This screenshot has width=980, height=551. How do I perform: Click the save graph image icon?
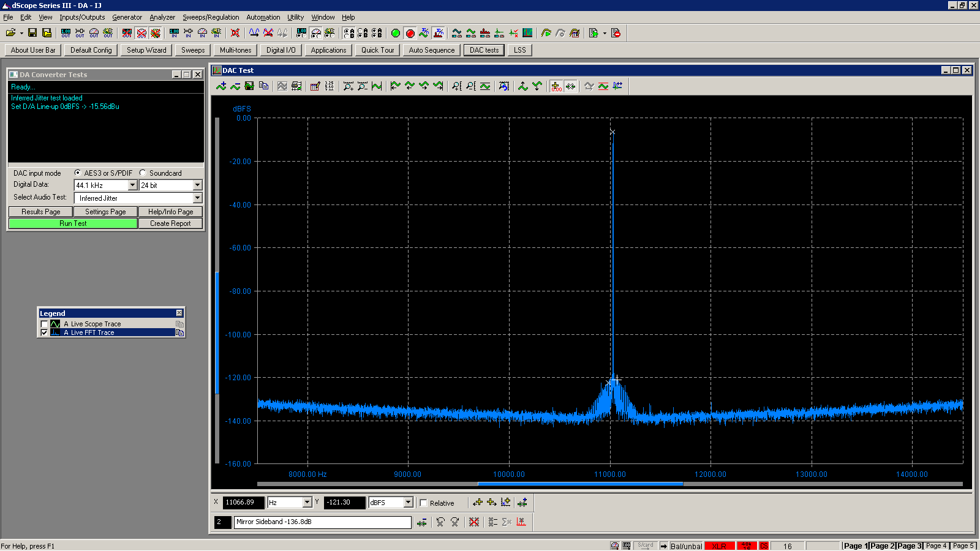(x=249, y=86)
